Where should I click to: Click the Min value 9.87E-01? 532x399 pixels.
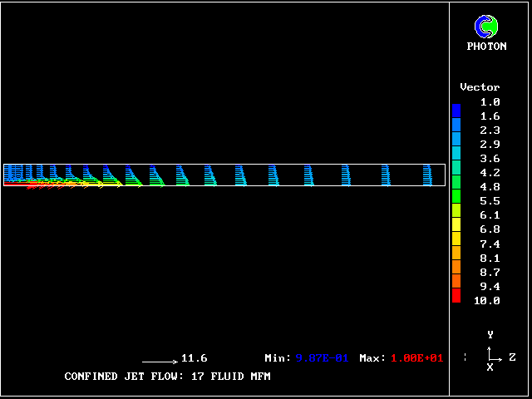pos(323,358)
